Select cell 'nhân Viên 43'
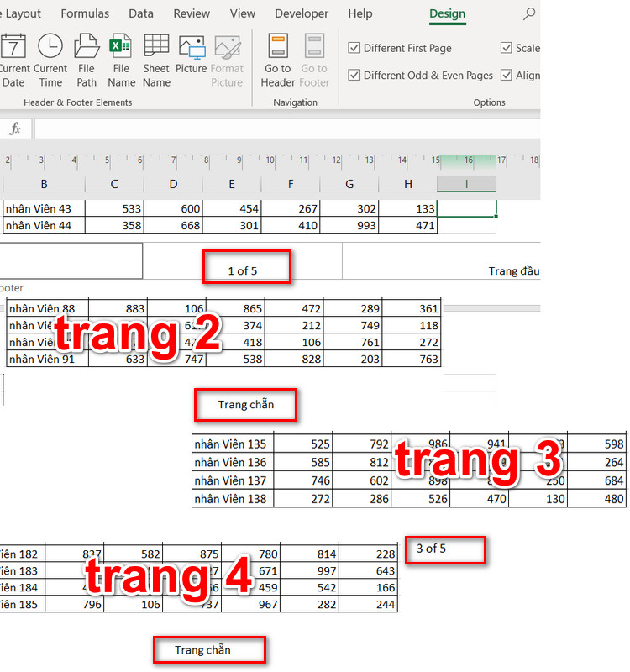The image size is (630, 672). pyautogui.click(x=45, y=208)
